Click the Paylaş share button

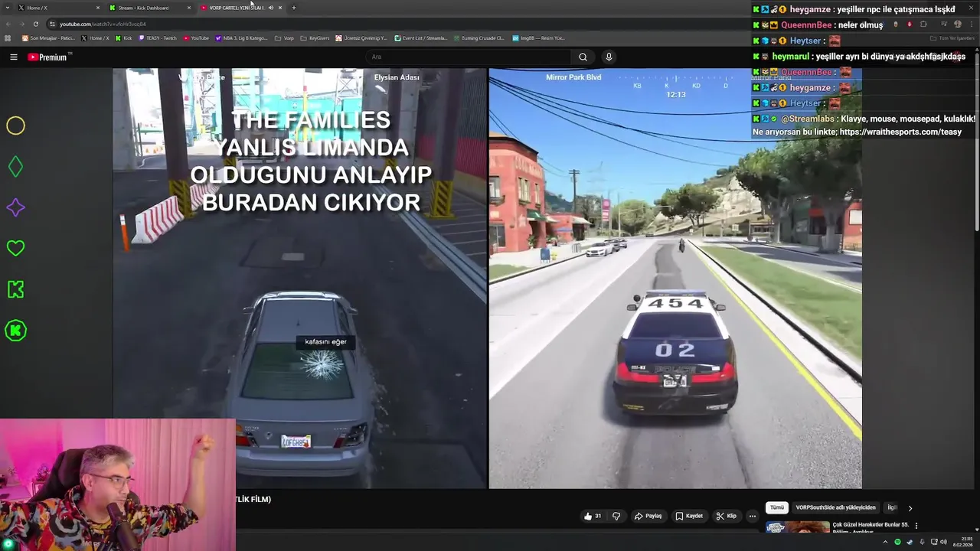point(648,516)
